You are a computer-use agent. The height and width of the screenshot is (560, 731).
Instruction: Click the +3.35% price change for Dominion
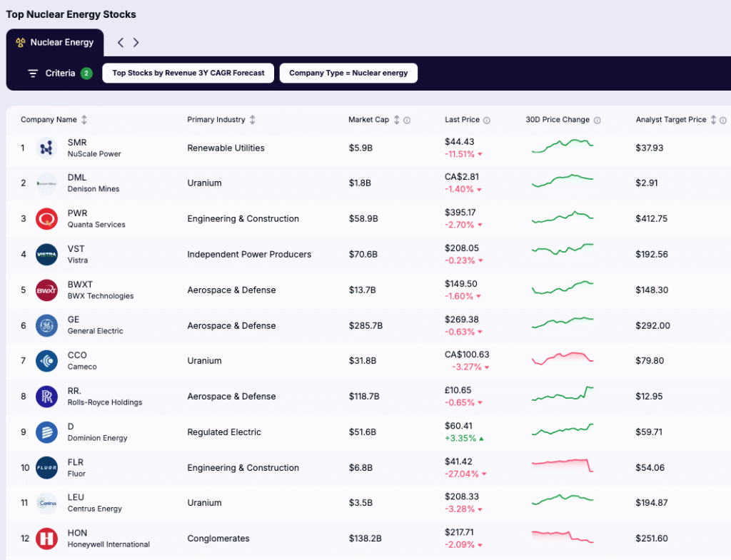tap(464, 439)
